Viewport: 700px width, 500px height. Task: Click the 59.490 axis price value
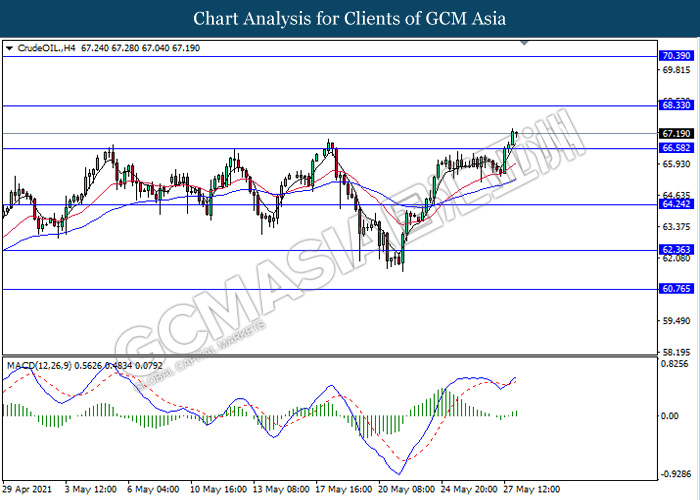pos(676,321)
